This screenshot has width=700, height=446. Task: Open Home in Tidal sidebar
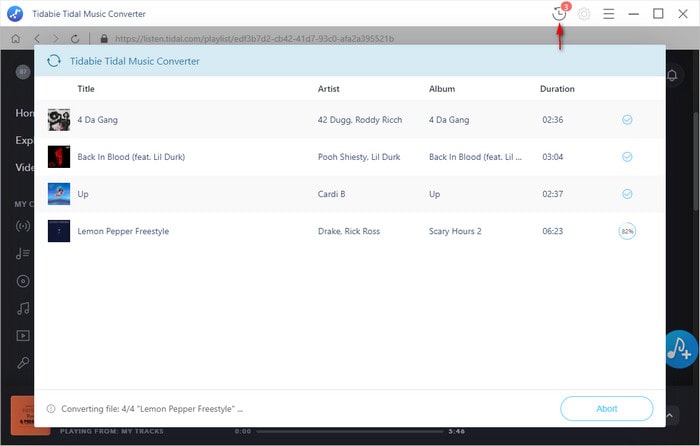(24, 113)
